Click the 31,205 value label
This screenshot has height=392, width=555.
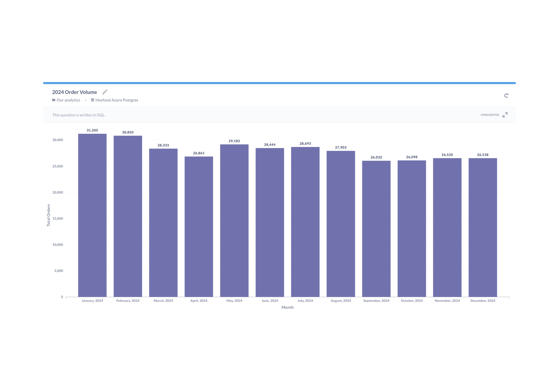pos(92,130)
